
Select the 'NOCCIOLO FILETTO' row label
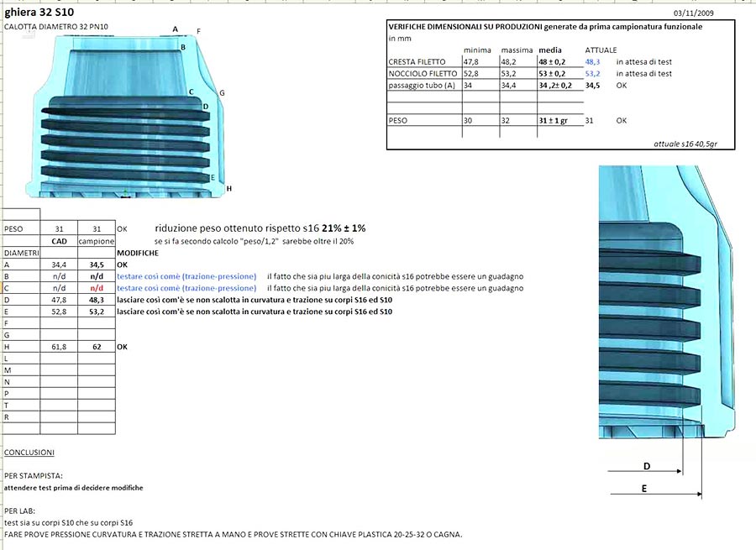coord(423,73)
